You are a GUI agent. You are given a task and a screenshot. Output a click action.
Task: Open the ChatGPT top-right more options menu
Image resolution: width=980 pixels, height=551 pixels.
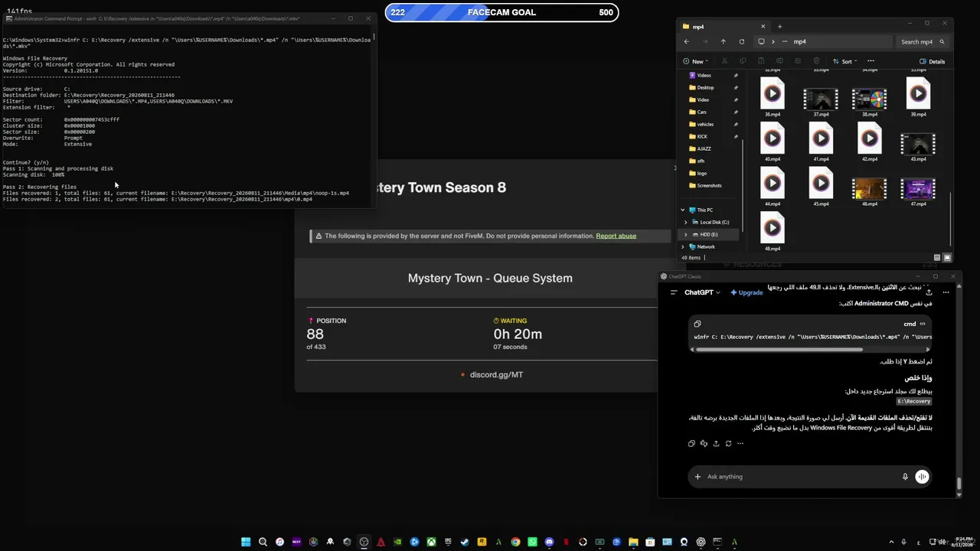click(x=946, y=292)
